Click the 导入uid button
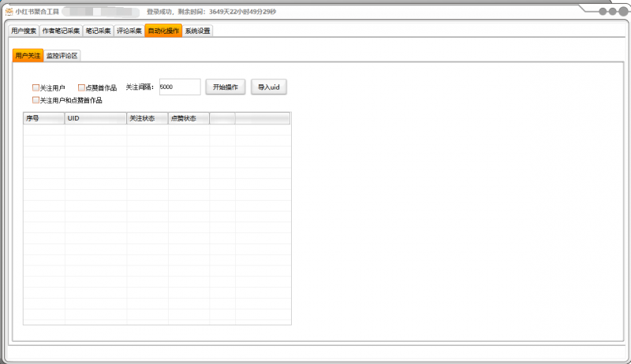The image size is (631, 364). [269, 87]
